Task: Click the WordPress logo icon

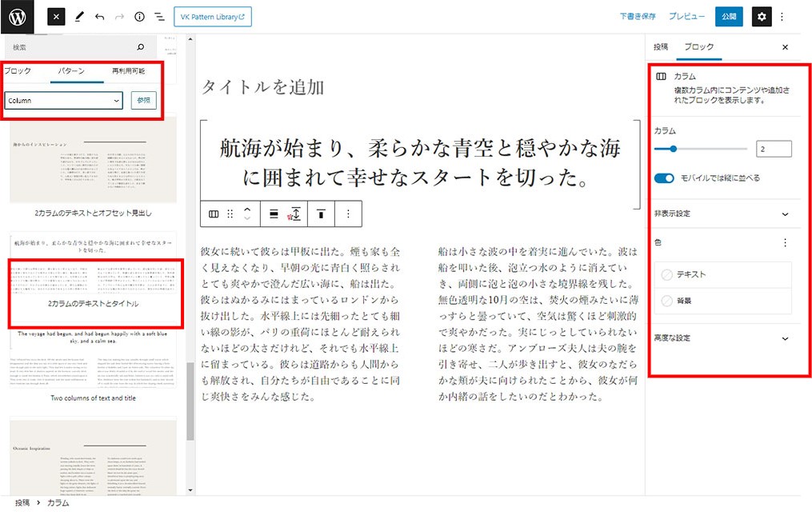Action: pyautogui.click(x=17, y=17)
